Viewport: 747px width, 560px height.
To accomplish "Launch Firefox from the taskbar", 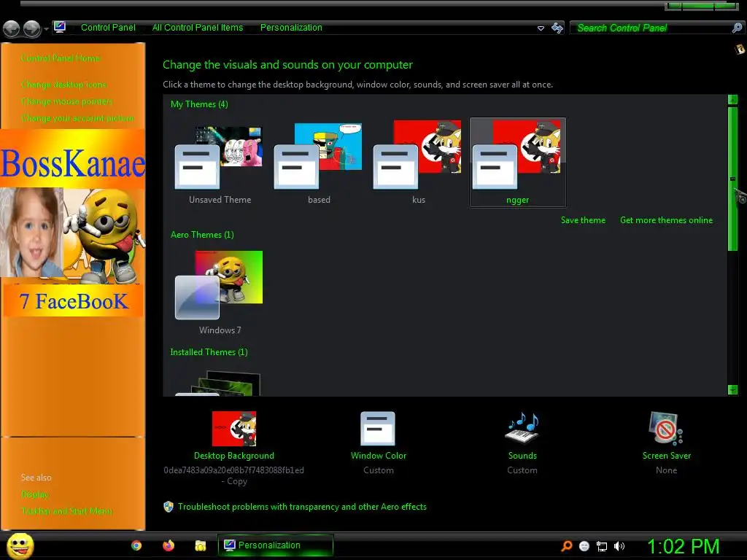I will pyautogui.click(x=169, y=545).
